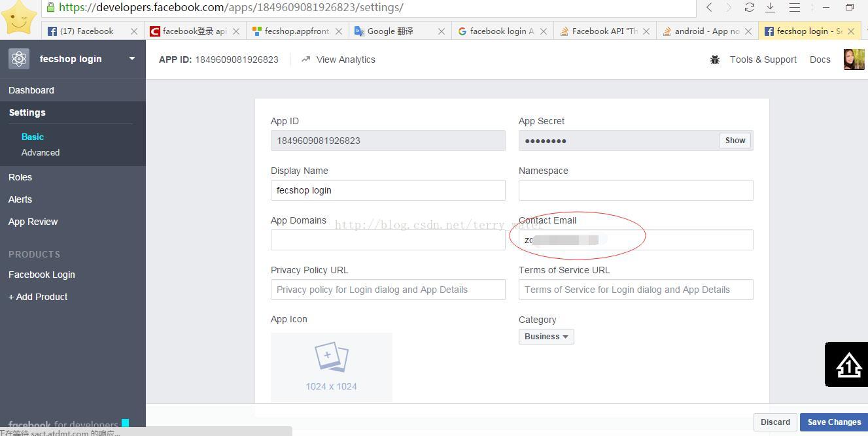Click the browser forward arrow
The width and height of the screenshot is (868, 436).
tap(729, 7)
